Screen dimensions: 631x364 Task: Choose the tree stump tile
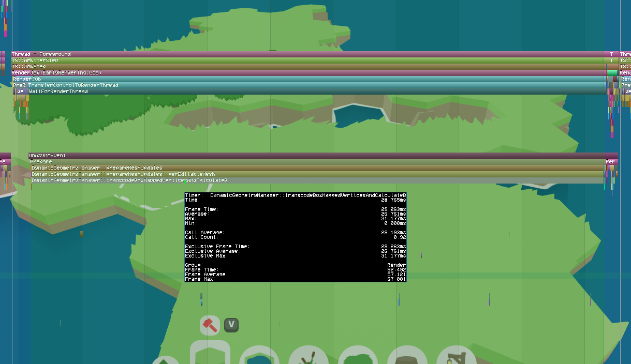[407, 355]
